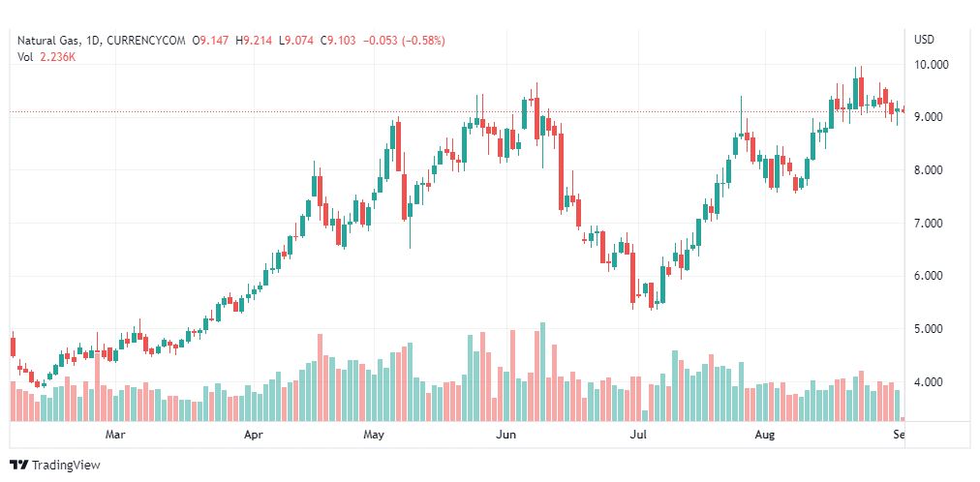The image size is (980, 482).
Task: Select the May label on time axis
Action: click(373, 435)
